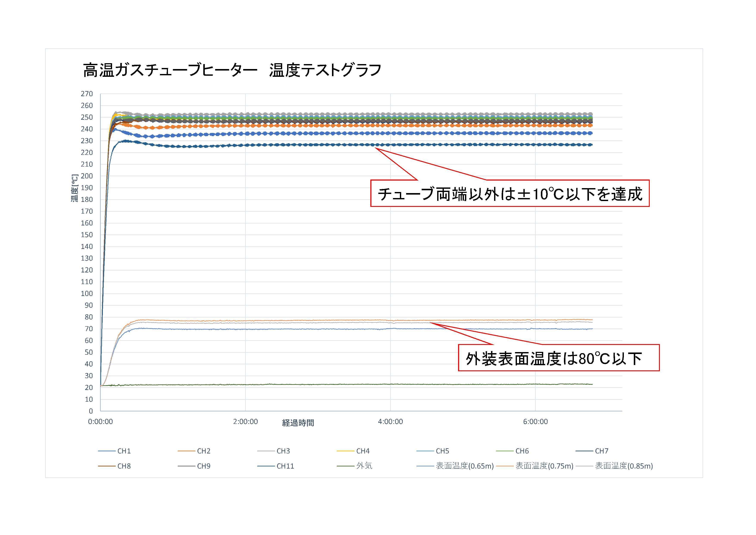Click the 温度[℃] vertical axis title
This screenshot has height=535, width=756.
click(x=75, y=188)
